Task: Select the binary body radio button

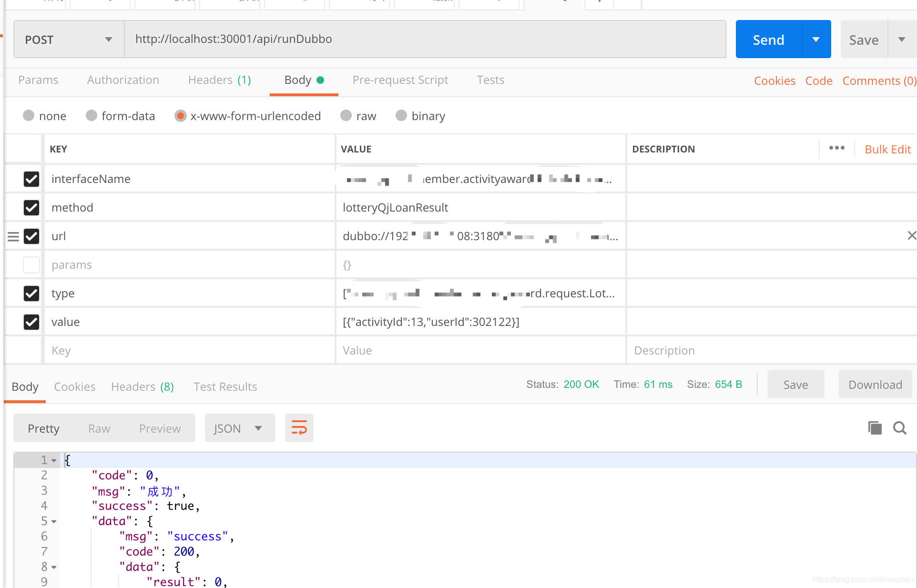Action: [x=401, y=116]
